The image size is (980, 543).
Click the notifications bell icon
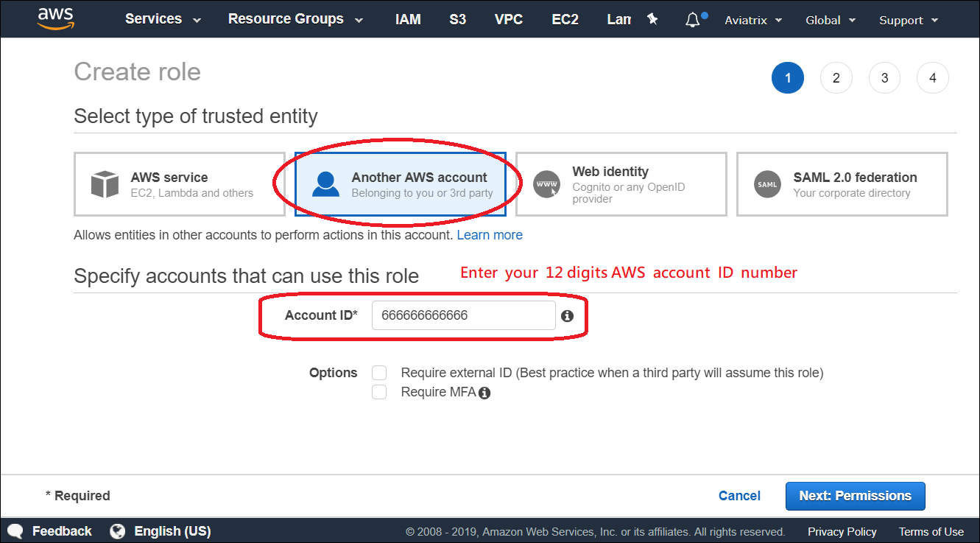(693, 19)
